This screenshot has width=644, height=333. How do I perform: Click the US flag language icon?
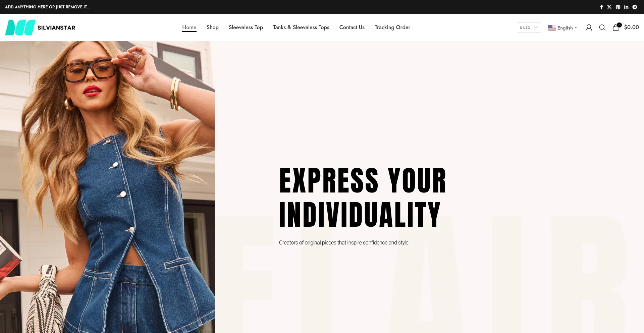point(551,28)
